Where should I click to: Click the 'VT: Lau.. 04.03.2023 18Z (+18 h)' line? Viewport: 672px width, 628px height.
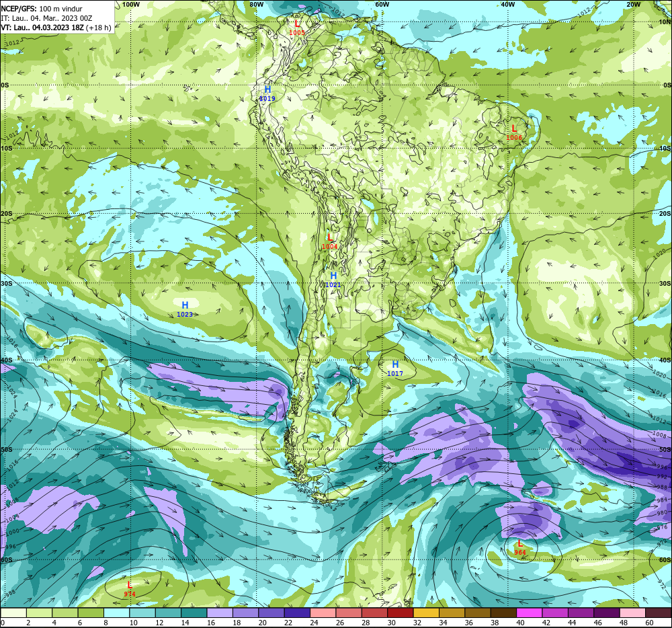tap(56, 28)
